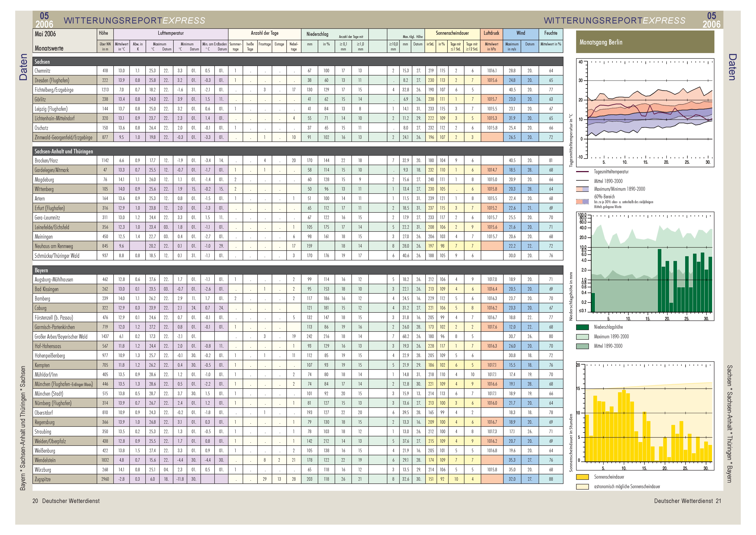The width and height of the screenshot is (756, 535).
Task: Click the 'Wendelstein' station name
Action: pos(45,460)
